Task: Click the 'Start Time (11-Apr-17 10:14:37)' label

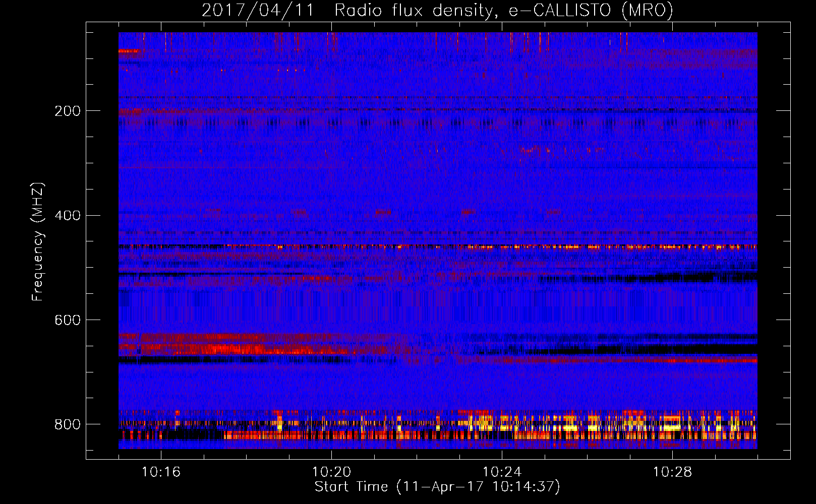Action: [437, 487]
